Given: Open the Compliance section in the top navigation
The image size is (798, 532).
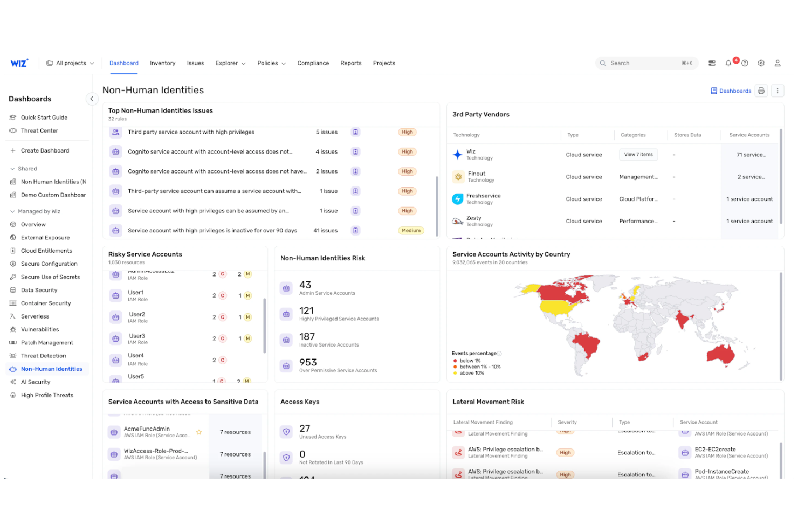Looking at the screenshot, I should click(313, 63).
